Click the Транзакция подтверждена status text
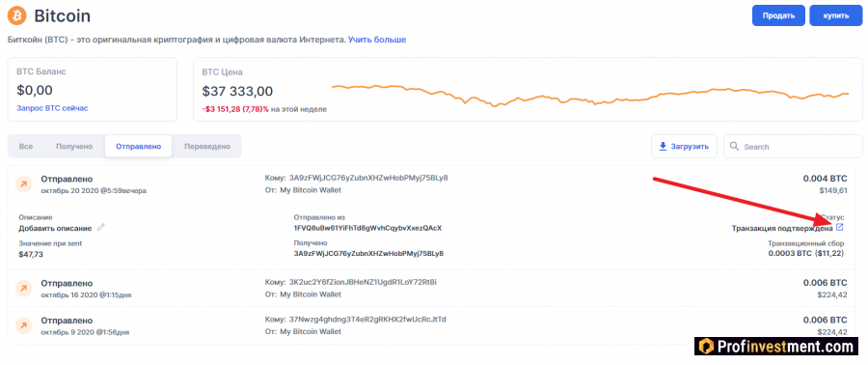Image resolution: width=868 pixels, height=365 pixels. (781, 228)
